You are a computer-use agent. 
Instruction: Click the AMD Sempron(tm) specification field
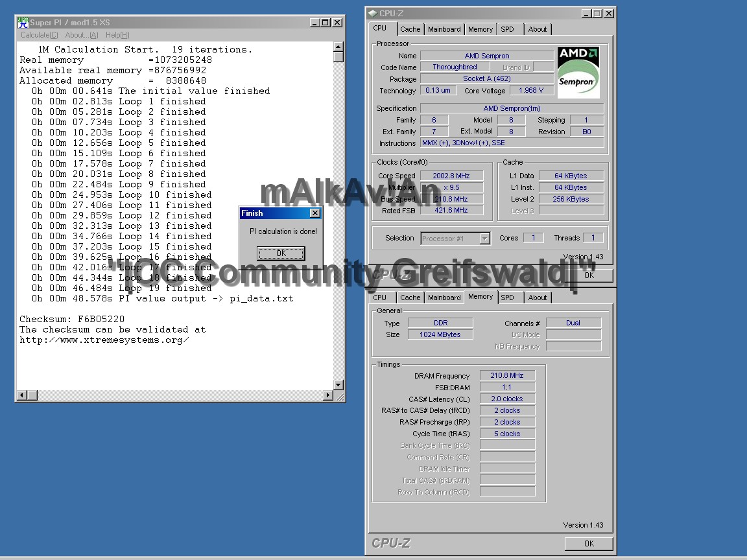(512, 108)
